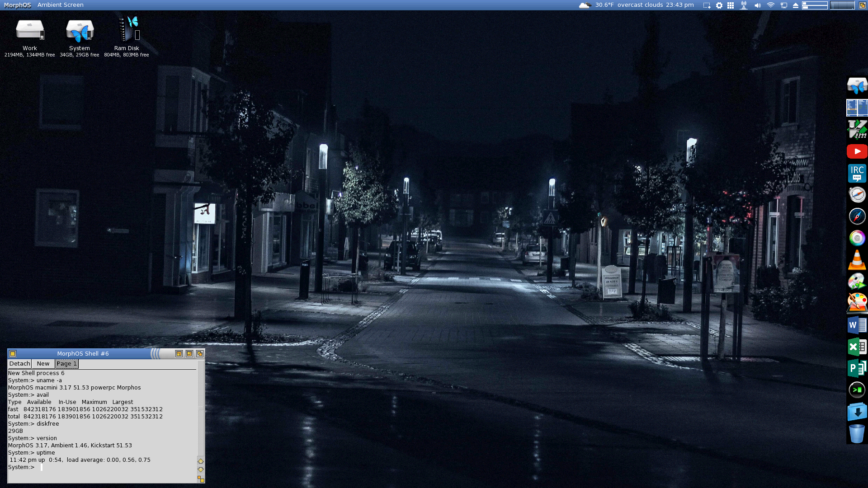Open the trash can in dock
The image size is (868, 488).
(x=857, y=433)
